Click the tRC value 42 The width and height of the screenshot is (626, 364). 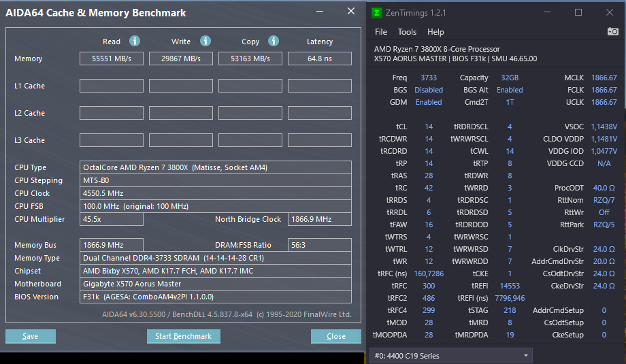click(x=429, y=188)
